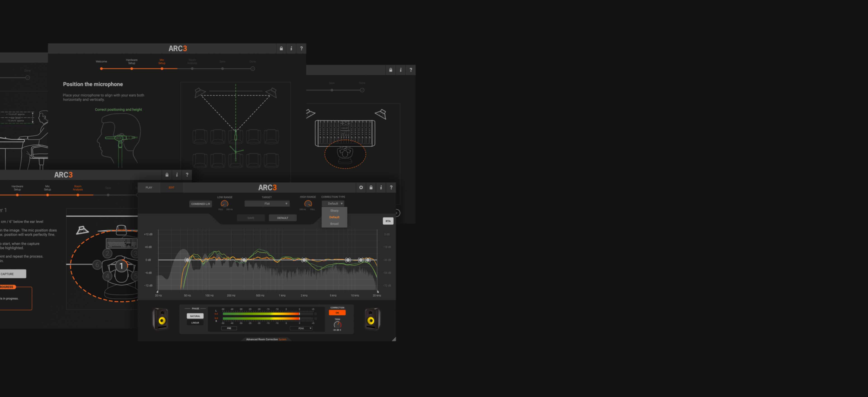Viewport: 868px width, 397px height.
Task: Select measurement position 6 in room diagram
Action: click(97, 265)
